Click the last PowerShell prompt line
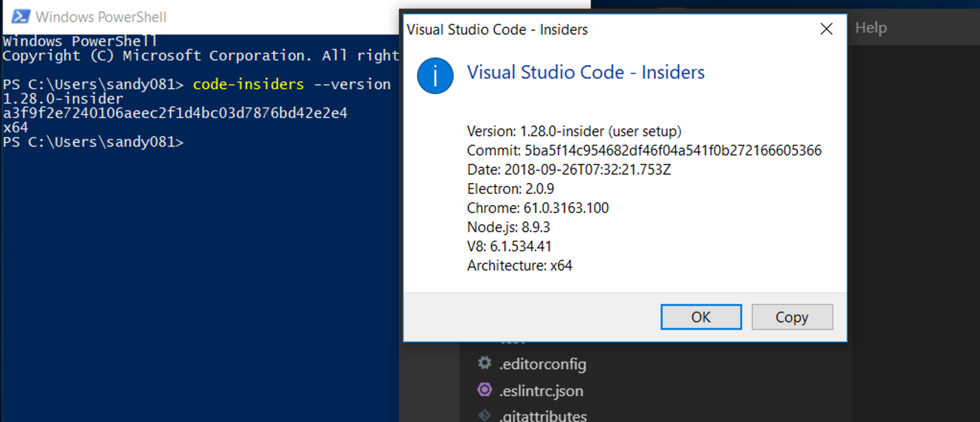Screen dimensions: 980x422 (x=93, y=142)
